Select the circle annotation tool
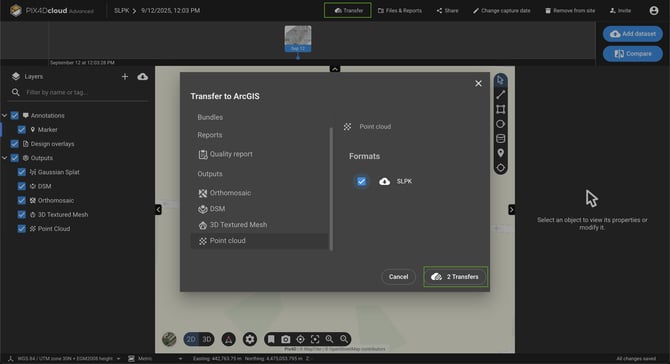Screen dimensions: 670x364 [500, 124]
